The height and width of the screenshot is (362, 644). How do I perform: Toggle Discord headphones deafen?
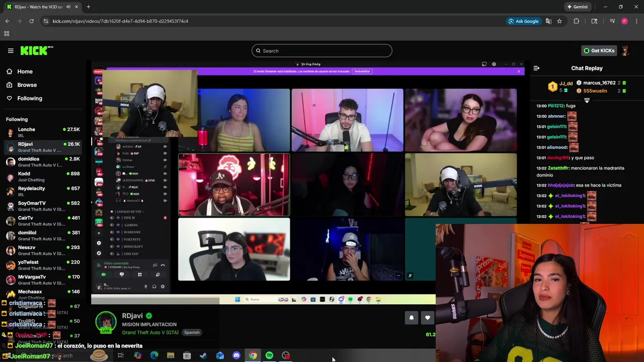pyautogui.click(x=154, y=287)
